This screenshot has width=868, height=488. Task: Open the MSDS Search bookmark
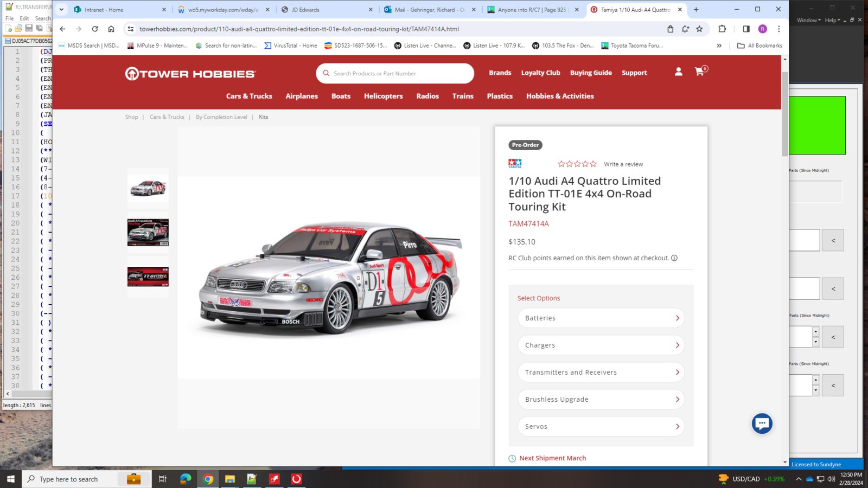pyautogui.click(x=88, y=46)
